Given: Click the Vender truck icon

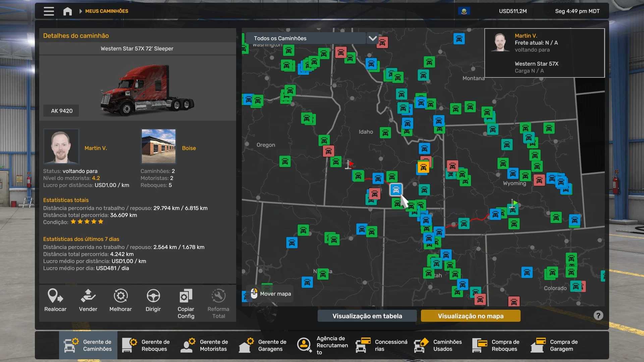Looking at the screenshot, I should tap(88, 296).
